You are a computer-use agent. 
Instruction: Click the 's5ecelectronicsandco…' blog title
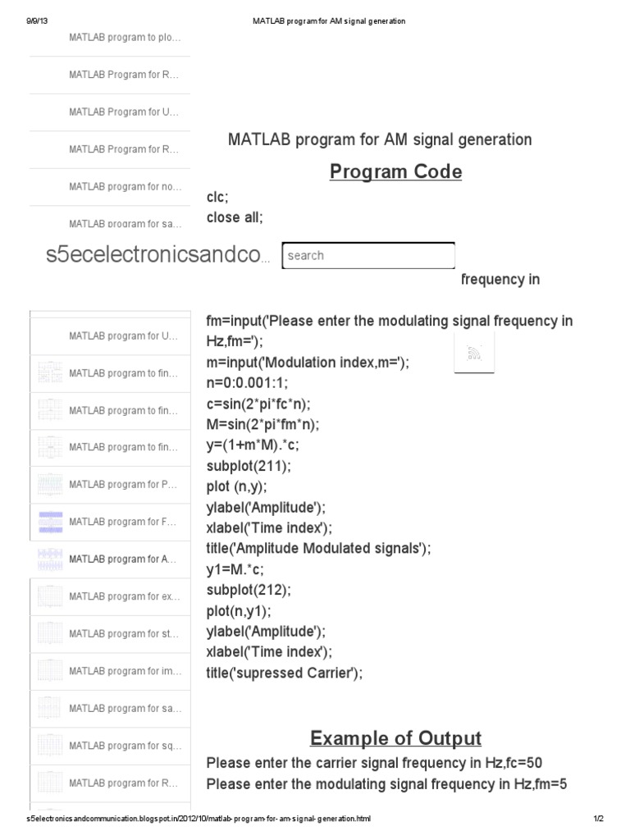(157, 256)
